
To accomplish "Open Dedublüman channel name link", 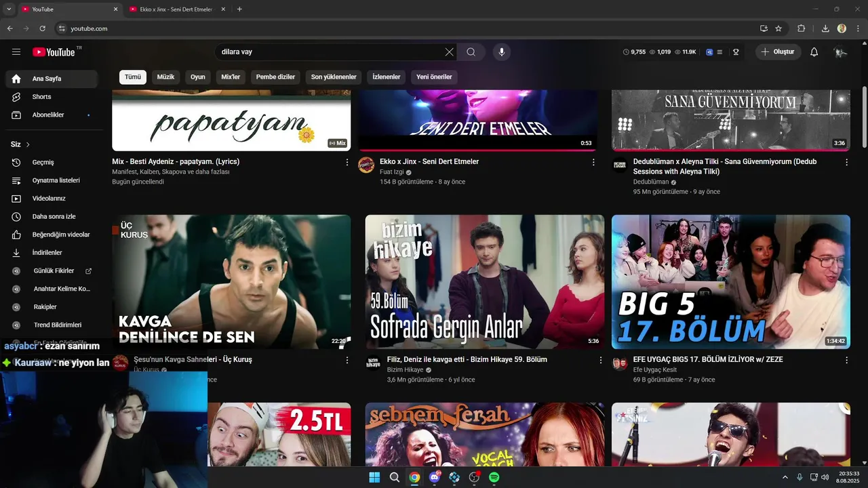I will [x=651, y=182].
